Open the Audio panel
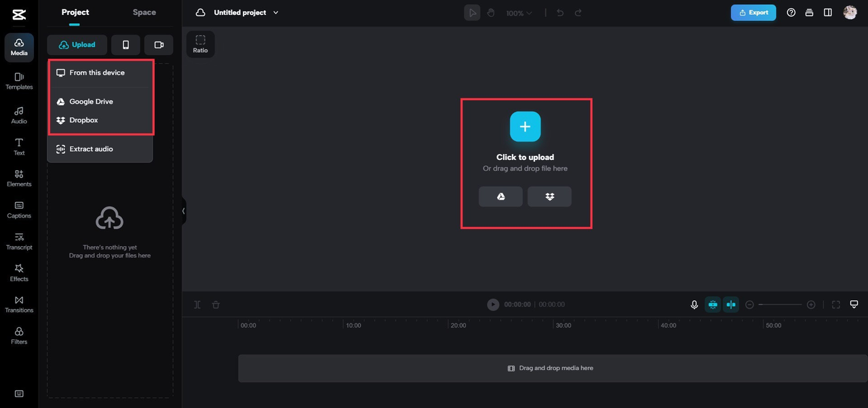Screen dimensions: 868x408 [19, 115]
